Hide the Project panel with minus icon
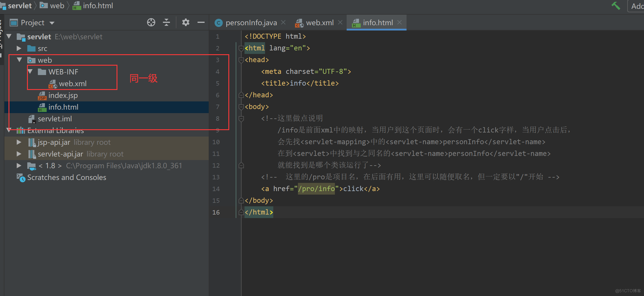644x296 pixels. (201, 22)
